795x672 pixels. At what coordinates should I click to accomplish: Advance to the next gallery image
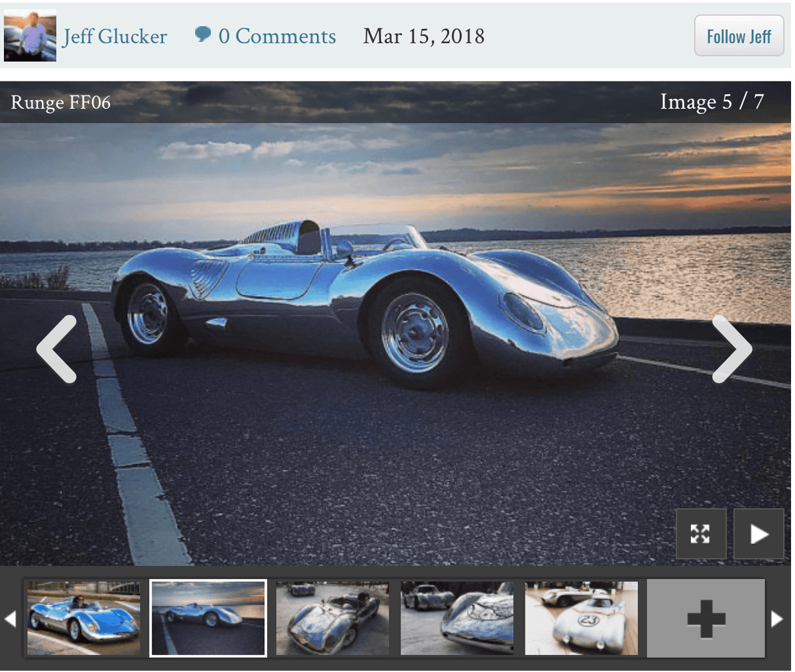pos(731,349)
